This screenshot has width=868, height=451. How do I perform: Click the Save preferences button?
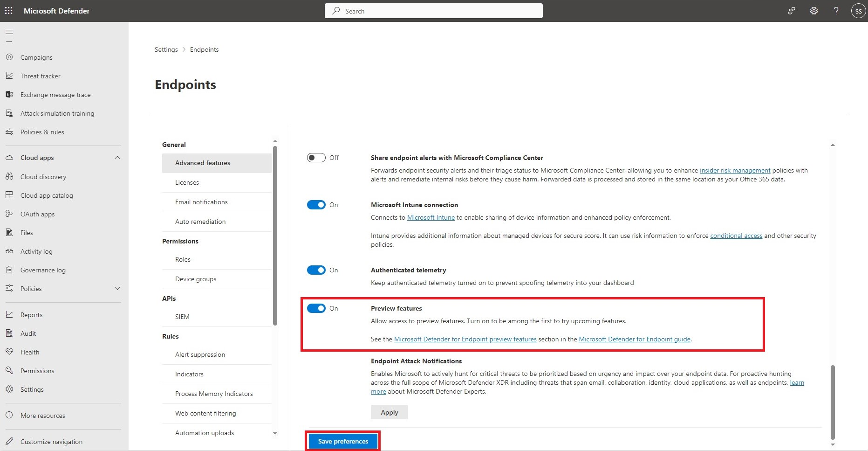tap(342, 441)
